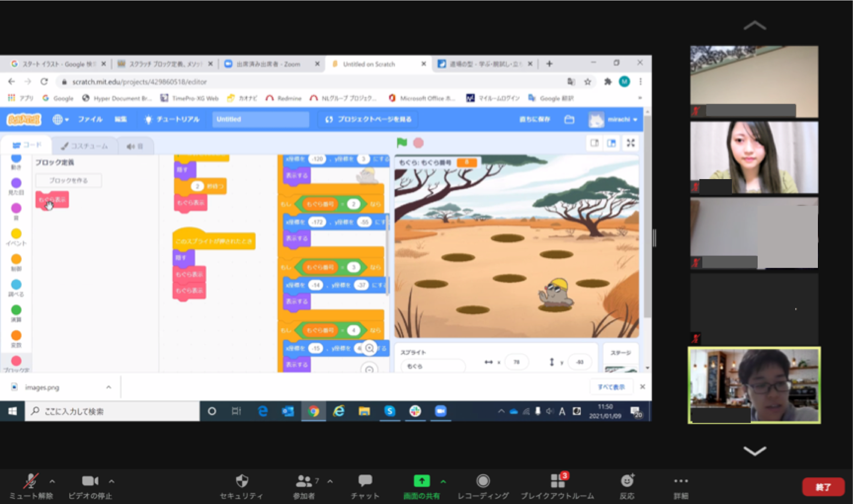853x504 pixels.
Task: Switch to large stage layout
Action: pyautogui.click(x=612, y=143)
